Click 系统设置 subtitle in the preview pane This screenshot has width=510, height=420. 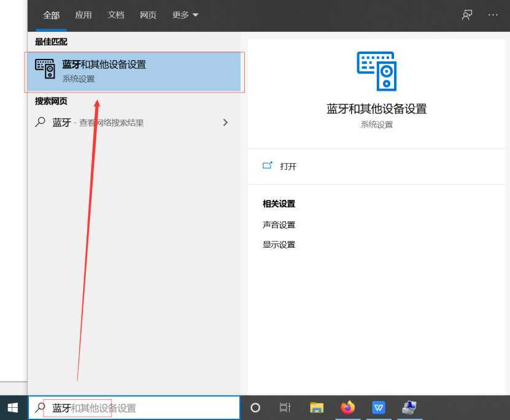pos(376,124)
